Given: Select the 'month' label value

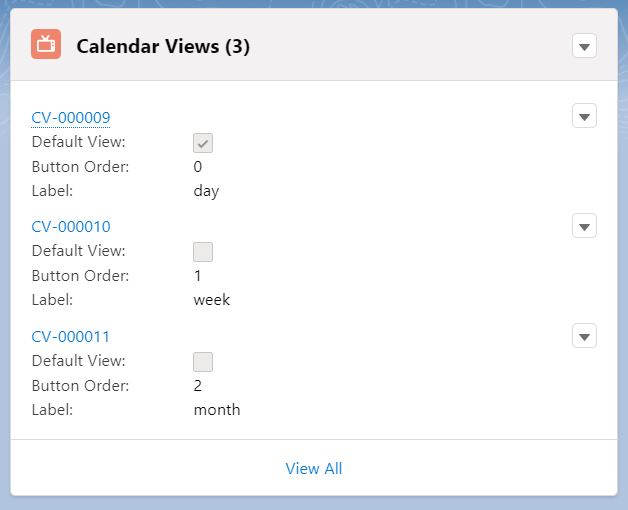Looking at the screenshot, I should click(x=217, y=410).
